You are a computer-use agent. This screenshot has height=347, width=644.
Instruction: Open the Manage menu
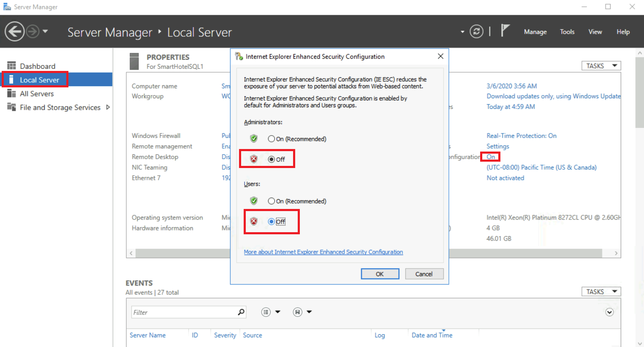coord(535,32)
